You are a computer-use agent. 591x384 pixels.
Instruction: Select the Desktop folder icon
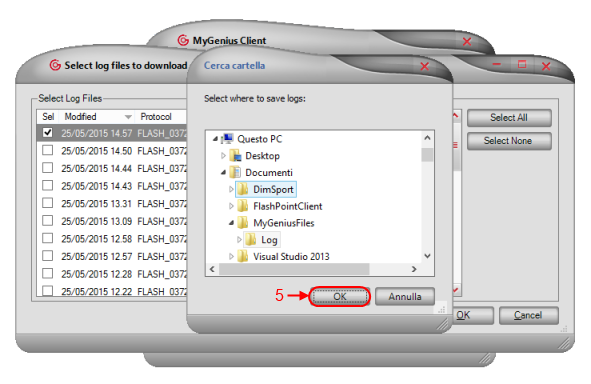[x=235, y=156]
